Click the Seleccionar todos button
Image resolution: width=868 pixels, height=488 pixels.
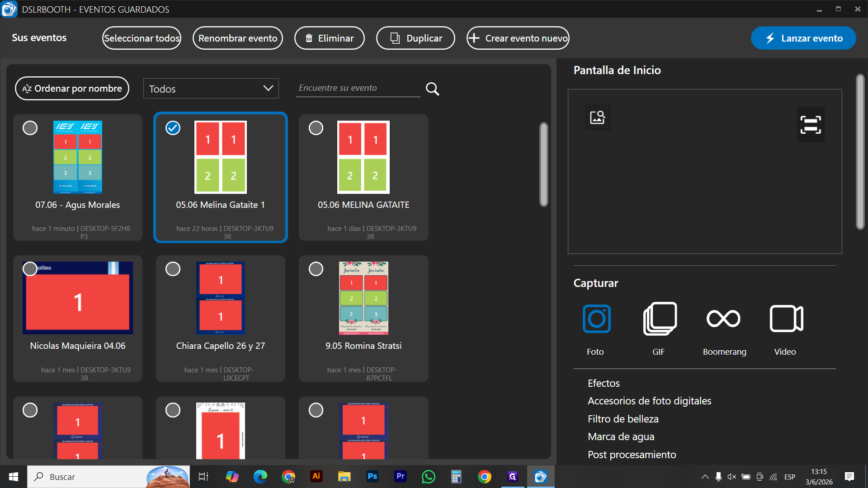coord(142,38)
